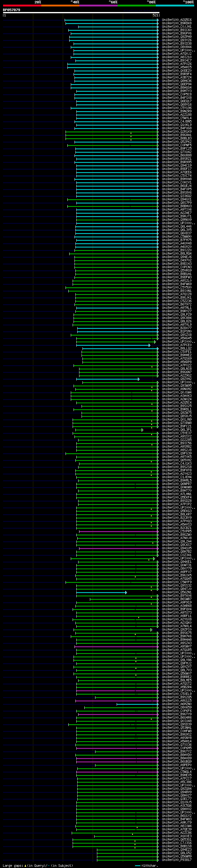This screenshot has width=197, height=868.
Task: Click the UniRef100_Q7XRW8 label
Action: (x=177, y=423)
